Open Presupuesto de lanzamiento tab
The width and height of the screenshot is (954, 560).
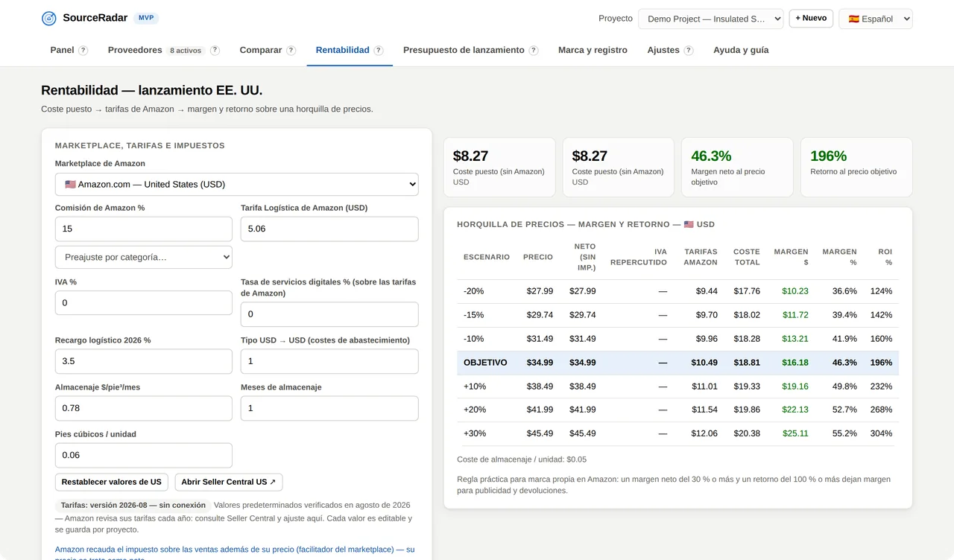point(464,50)
